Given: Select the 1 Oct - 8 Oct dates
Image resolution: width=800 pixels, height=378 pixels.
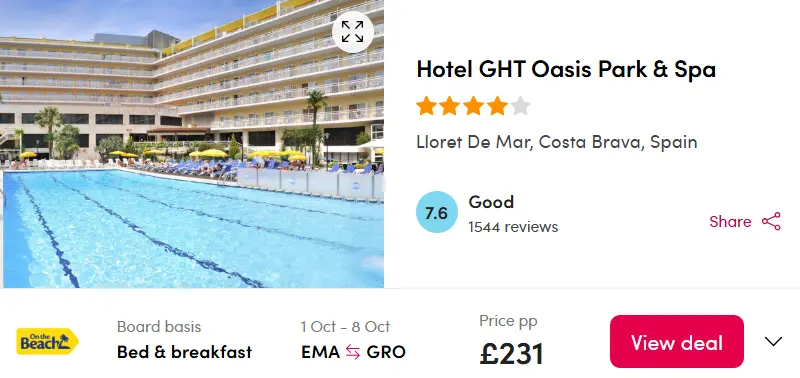Looking at the screenshot, I should point(345,326).
